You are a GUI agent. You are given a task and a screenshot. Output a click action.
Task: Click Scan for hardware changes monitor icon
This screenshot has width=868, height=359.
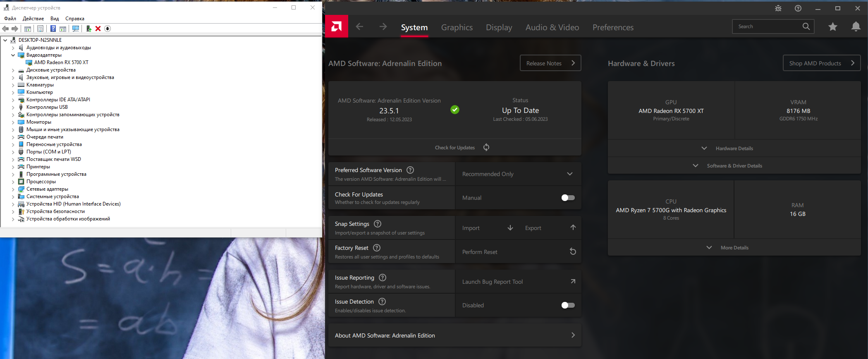pos(76,29)
